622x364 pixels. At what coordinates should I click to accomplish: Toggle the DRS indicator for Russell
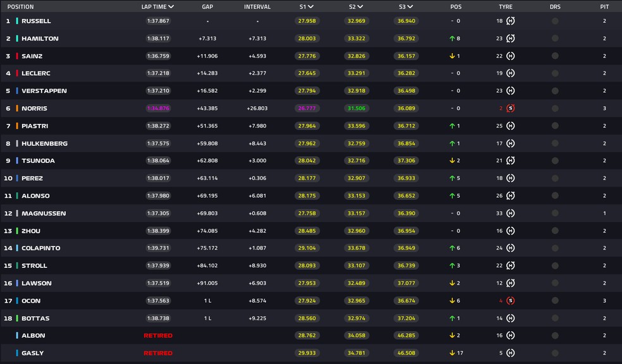click(555, 21)
